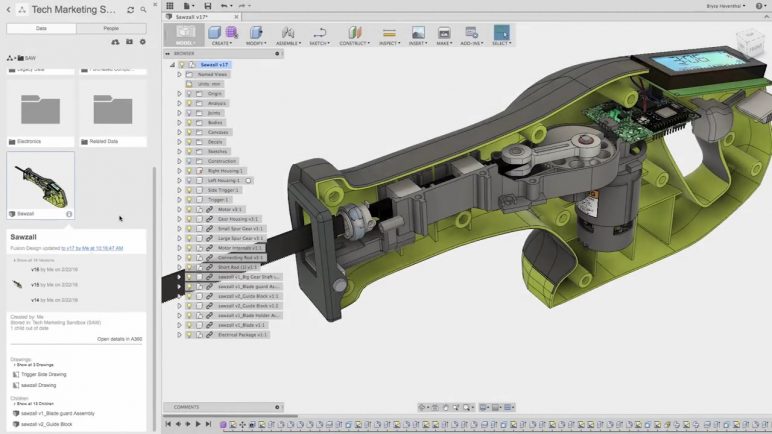Open the Create dropdown menu

coord(222,43)
